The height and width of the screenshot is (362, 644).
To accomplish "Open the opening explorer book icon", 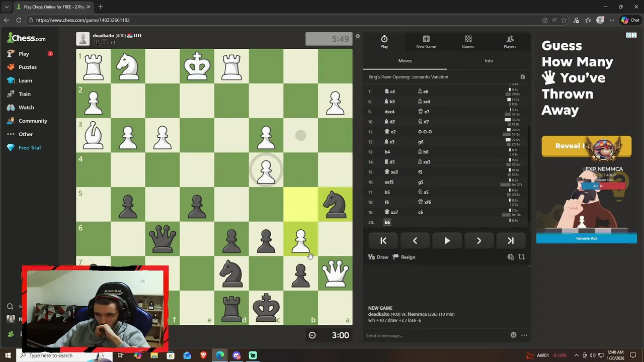I will pyautogui.click(x=522, y=77).
